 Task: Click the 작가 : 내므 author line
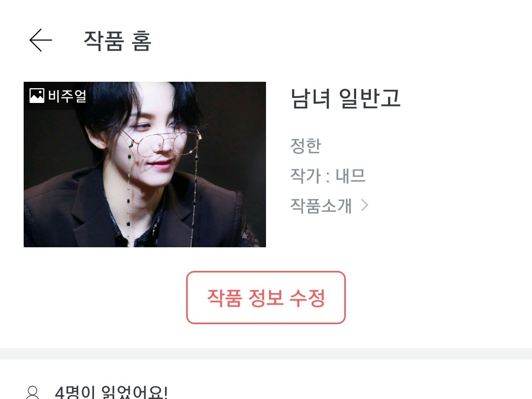pyautogui.click(x=328, y=176)
